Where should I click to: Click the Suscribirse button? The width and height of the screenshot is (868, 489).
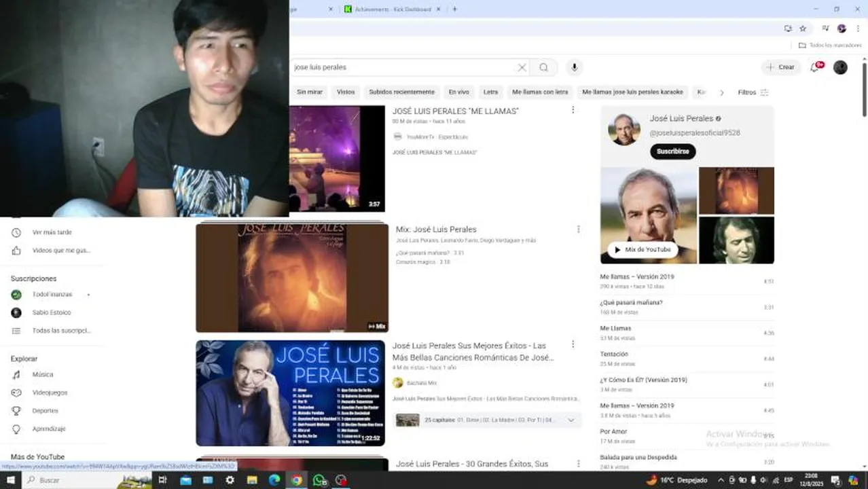click(x=672, y=151)
